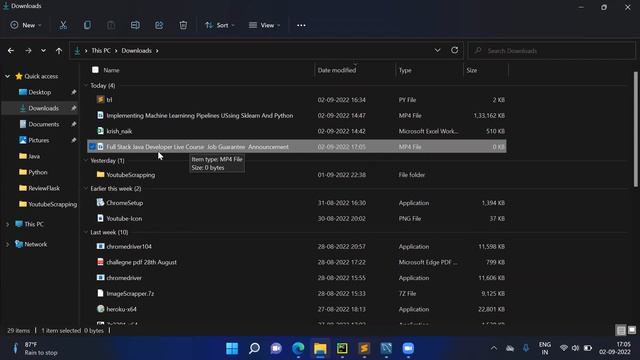Unpin Pictures from Quick access
The width and height of the screenshot is (640, 360).
coord(74,140)
